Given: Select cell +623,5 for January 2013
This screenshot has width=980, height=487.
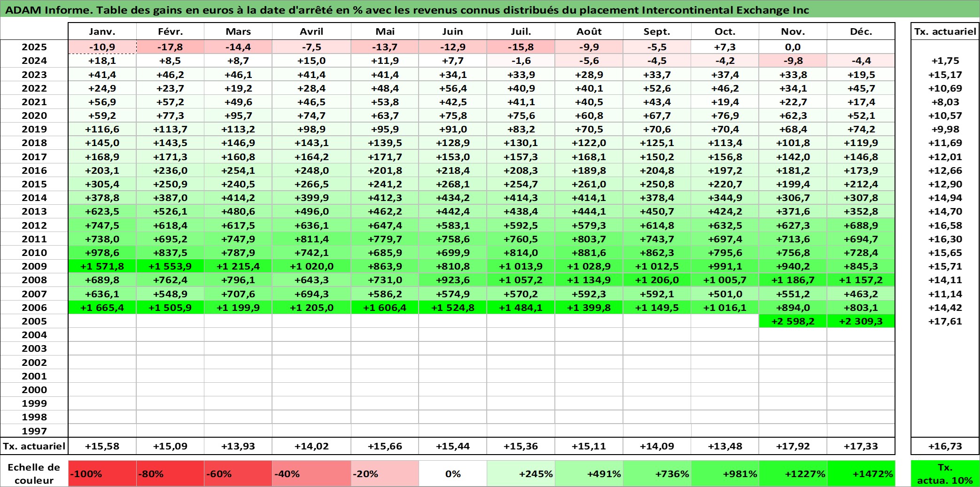Looking at the screenshot, I should click(x=102, y=211).
